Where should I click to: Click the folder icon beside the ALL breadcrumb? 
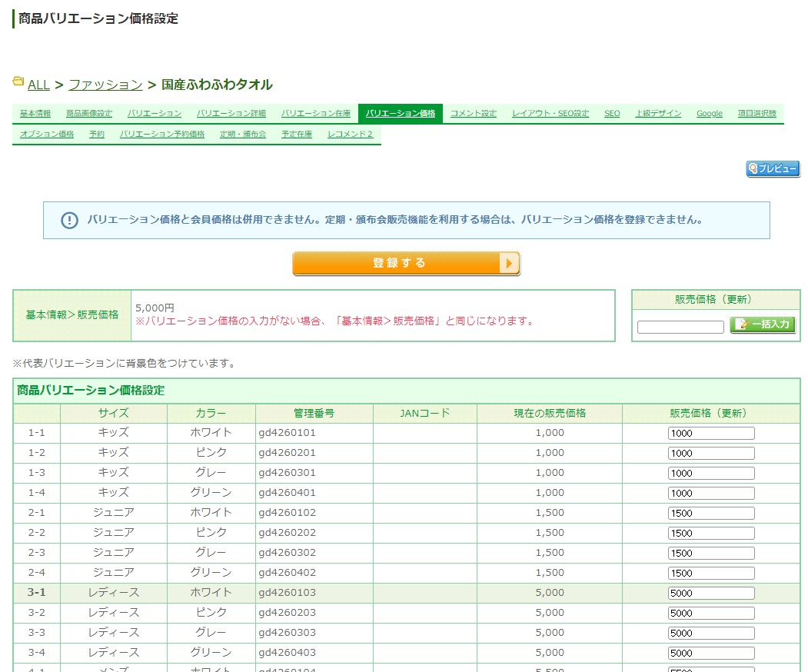pyautogui.click(x=18, y=82)
